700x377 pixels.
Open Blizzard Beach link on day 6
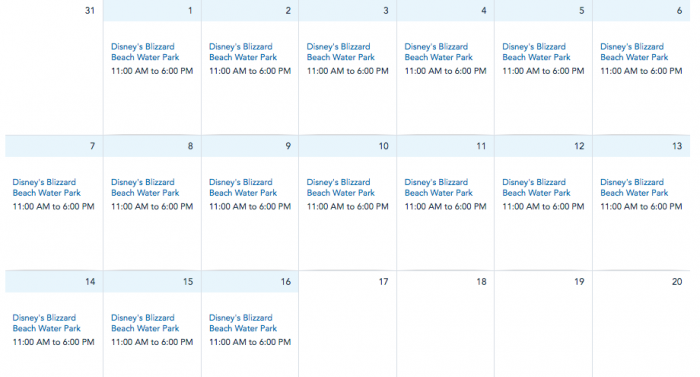634,52
